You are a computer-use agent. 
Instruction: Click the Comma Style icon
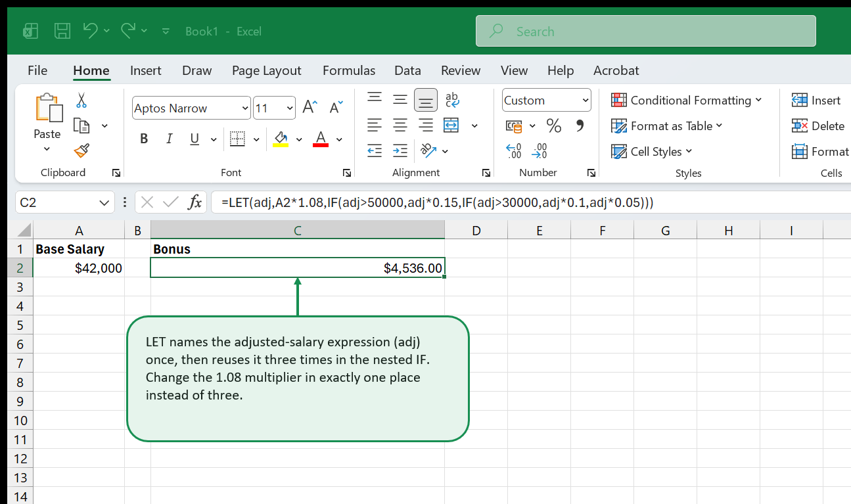pos(580,126)
